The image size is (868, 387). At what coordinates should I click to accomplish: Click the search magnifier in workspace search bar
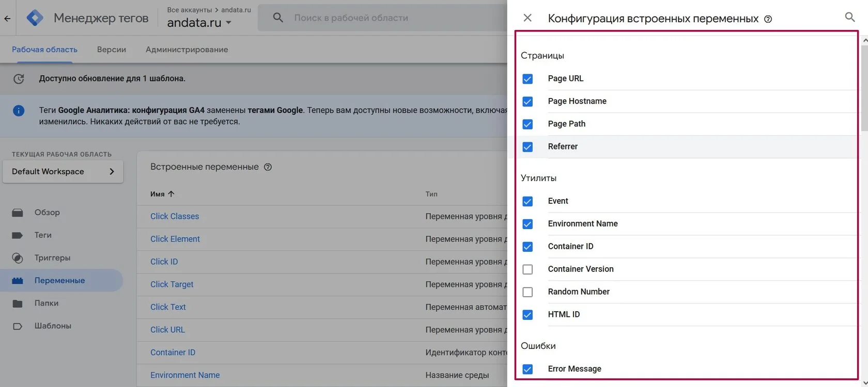click(x=278, y=18)
